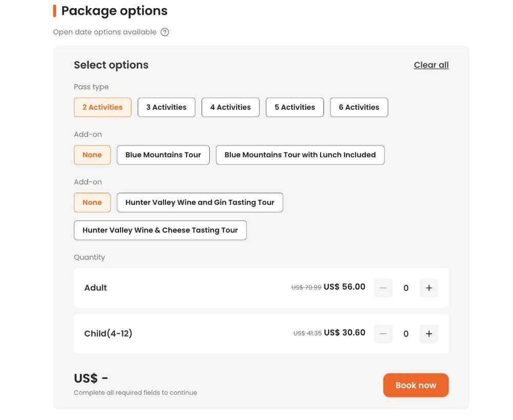Click the Adult quantity count field

[406, 288]
